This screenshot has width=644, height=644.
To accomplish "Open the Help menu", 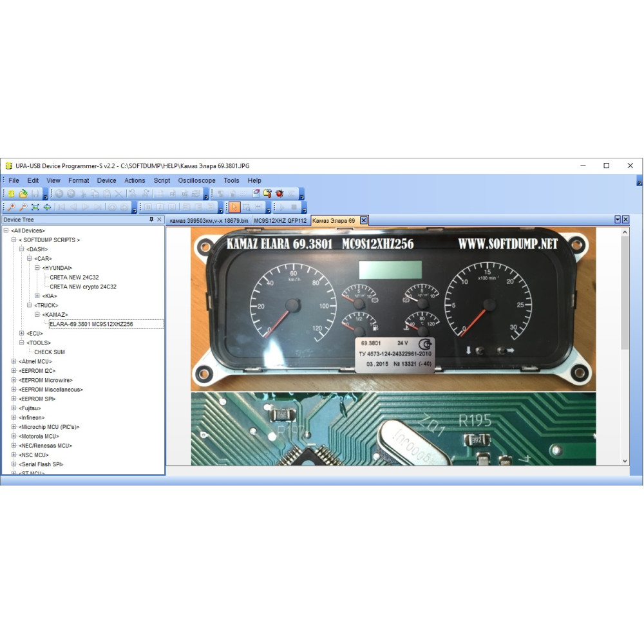I will [x=254, y=180].
